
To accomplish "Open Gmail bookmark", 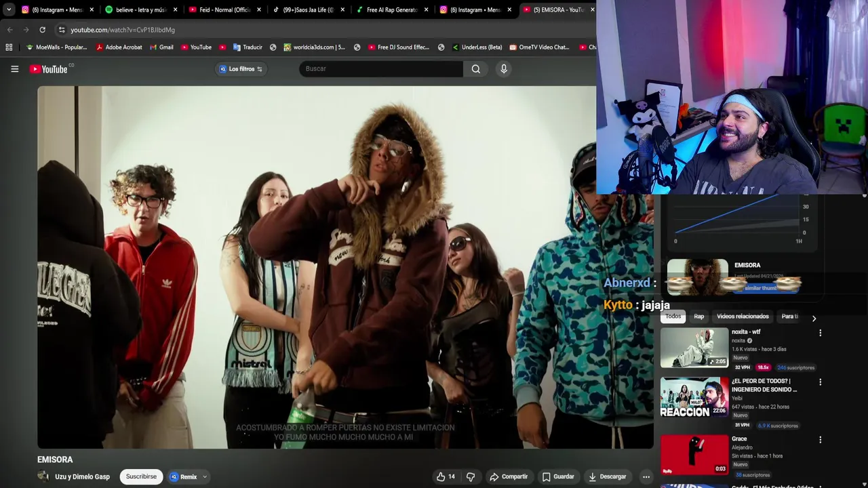I will 161,47.
